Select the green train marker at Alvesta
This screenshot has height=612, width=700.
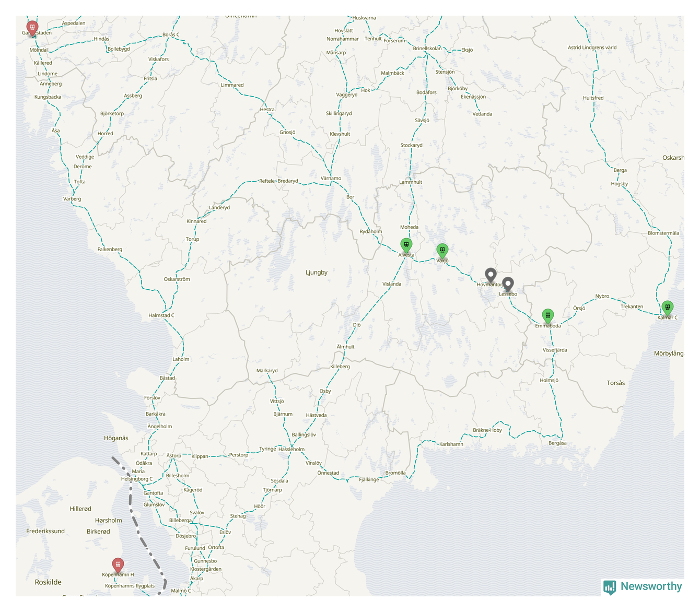click(406, 245)
